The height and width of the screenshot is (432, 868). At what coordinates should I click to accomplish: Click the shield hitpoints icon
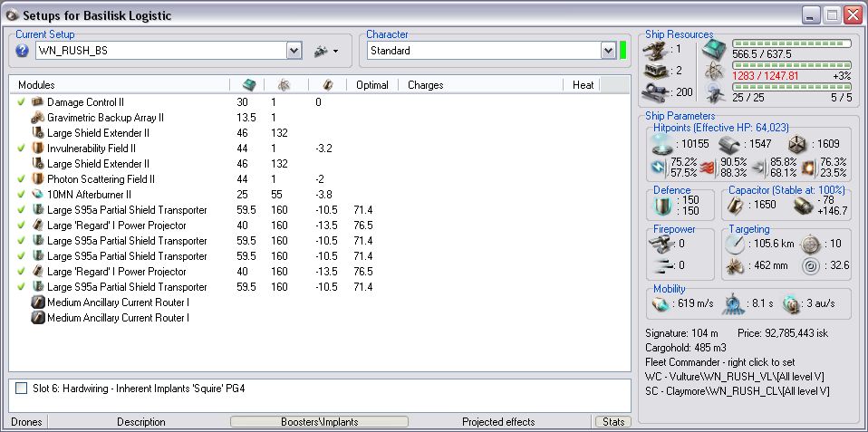(661, 144)
